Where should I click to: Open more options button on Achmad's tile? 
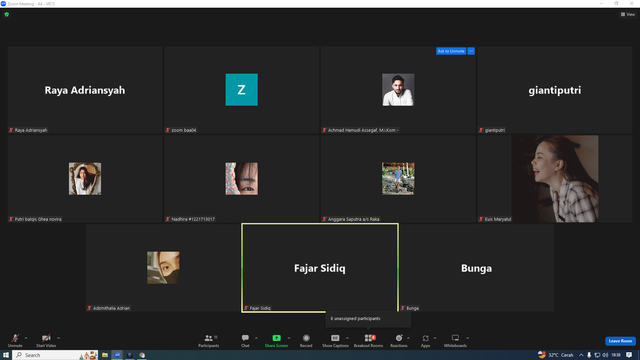pyautogui.click(x=471, y=51)
